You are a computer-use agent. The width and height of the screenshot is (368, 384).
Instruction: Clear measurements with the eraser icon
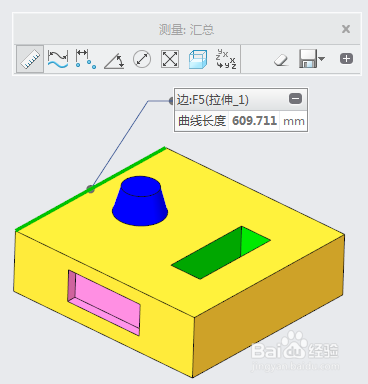pos(281,61)
